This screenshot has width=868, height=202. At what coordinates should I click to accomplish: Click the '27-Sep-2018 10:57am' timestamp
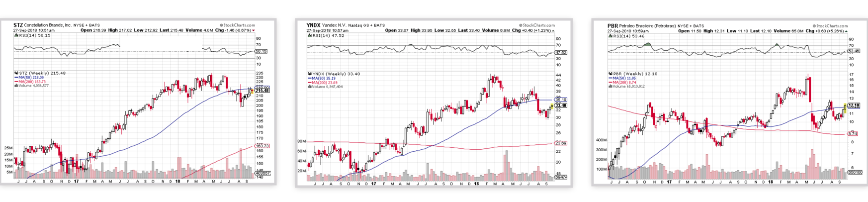click(328, 30)
